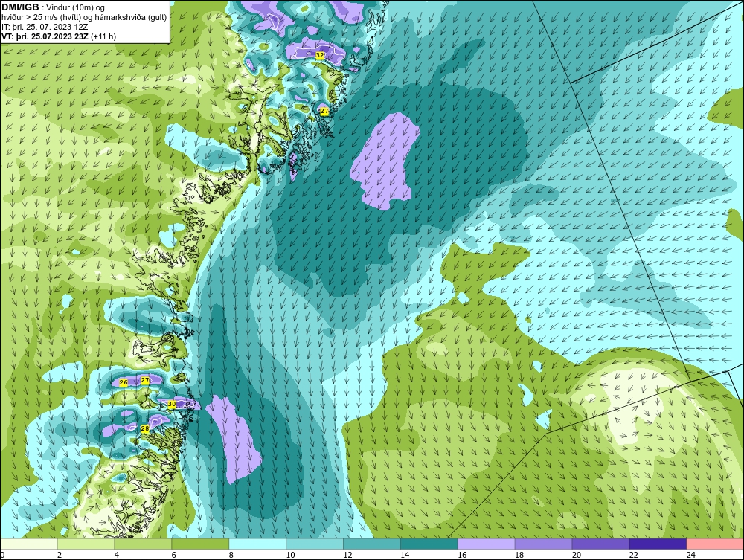Click the line 'hviður > 25 m/s (hvítt) og hámarkshviða (gult)'
This screenshot has width=744, height=560.
coord(84,17)
